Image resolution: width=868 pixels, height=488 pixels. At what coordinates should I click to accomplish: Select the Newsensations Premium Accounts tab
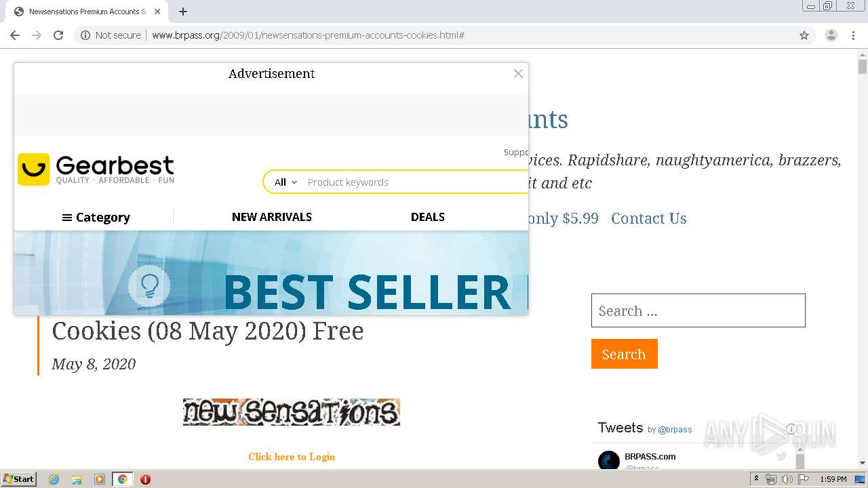coord(87,12)
